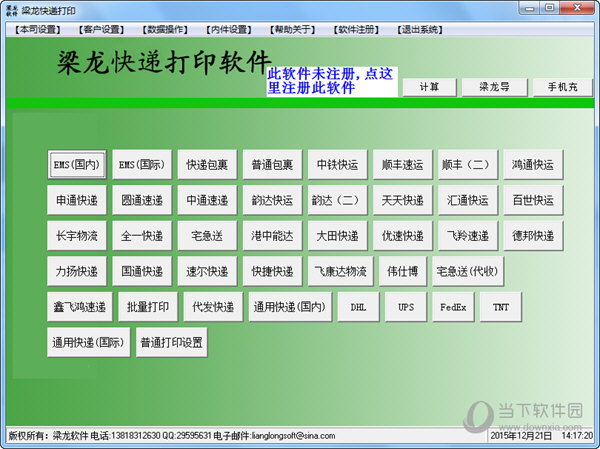
Task: Click the 长宇物流 button
Action: point(77,236)
